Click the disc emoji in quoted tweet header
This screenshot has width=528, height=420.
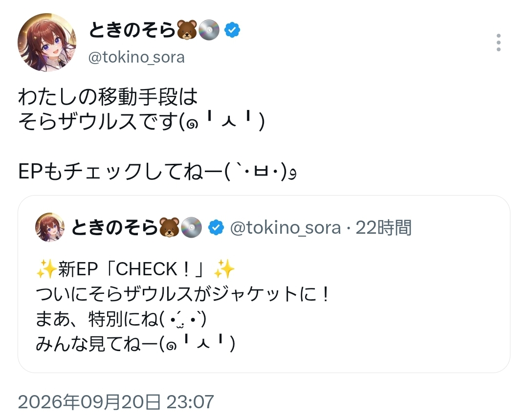[191, 227]
